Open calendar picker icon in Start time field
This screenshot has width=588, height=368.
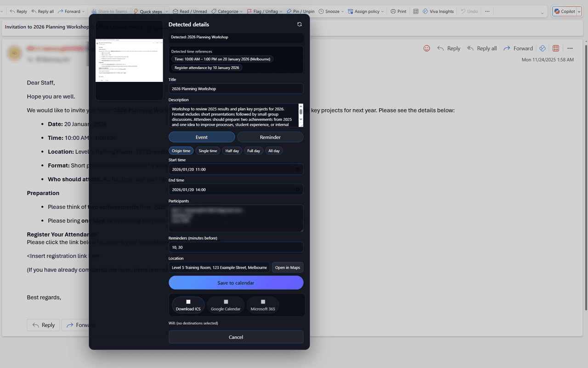[x=297, y=169]
